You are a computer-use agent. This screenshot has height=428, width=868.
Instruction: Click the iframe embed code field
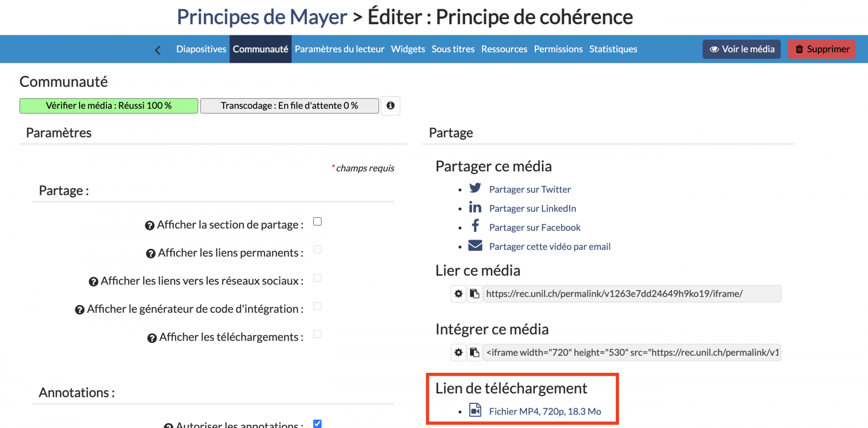[x=632, y=353]
